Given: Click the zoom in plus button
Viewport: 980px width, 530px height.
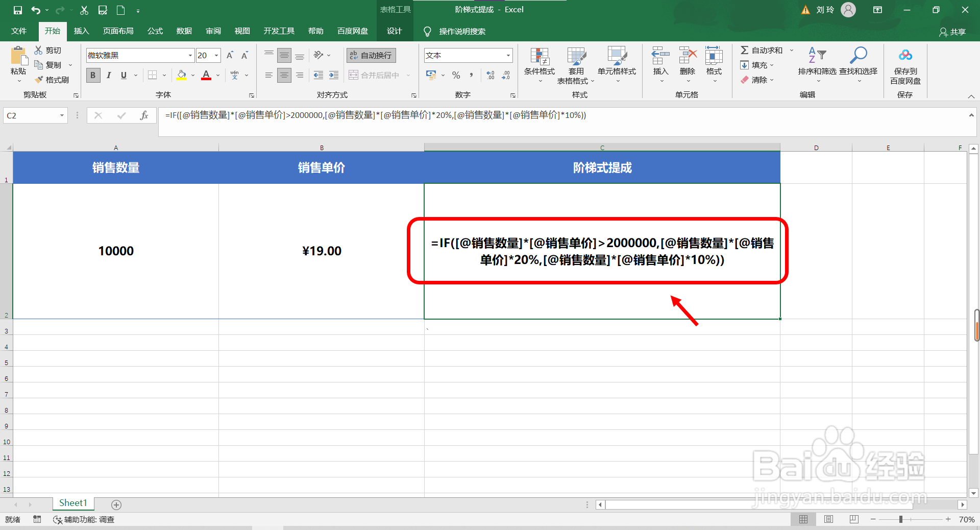Looking at the screenshot, I should click(948, 519).
